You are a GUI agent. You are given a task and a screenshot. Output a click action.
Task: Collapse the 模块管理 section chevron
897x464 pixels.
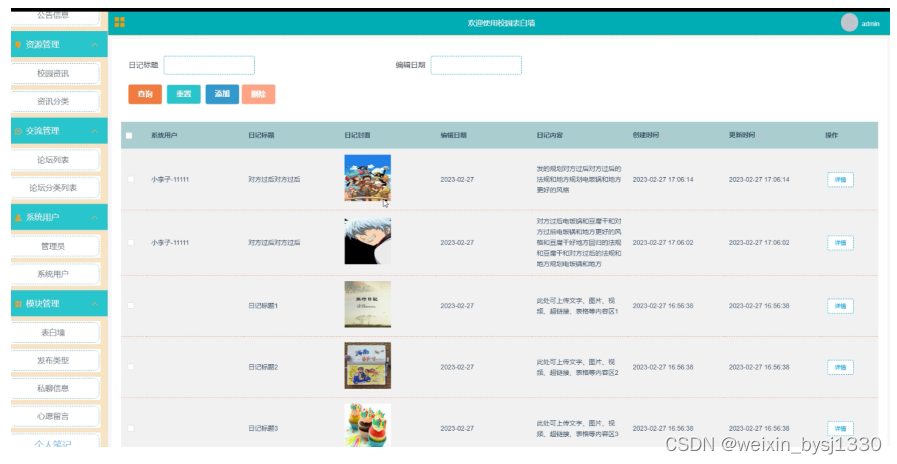tap(94, 304)
